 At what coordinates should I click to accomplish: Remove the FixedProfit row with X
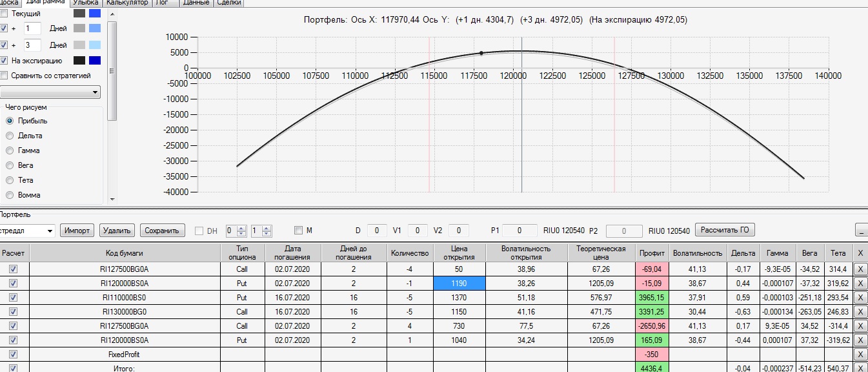pyautogui.click(x=860, y=355)
